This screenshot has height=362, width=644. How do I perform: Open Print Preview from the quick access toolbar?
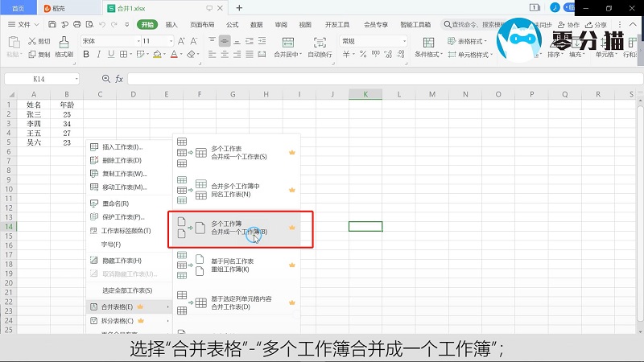pyautogui.click(x=89, y=25)
